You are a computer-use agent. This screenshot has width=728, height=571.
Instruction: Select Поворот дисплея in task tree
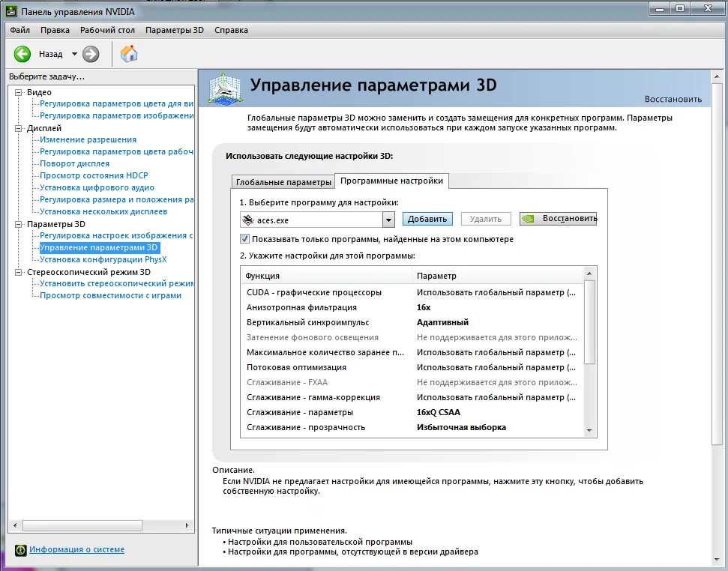(x=74, y=164)
